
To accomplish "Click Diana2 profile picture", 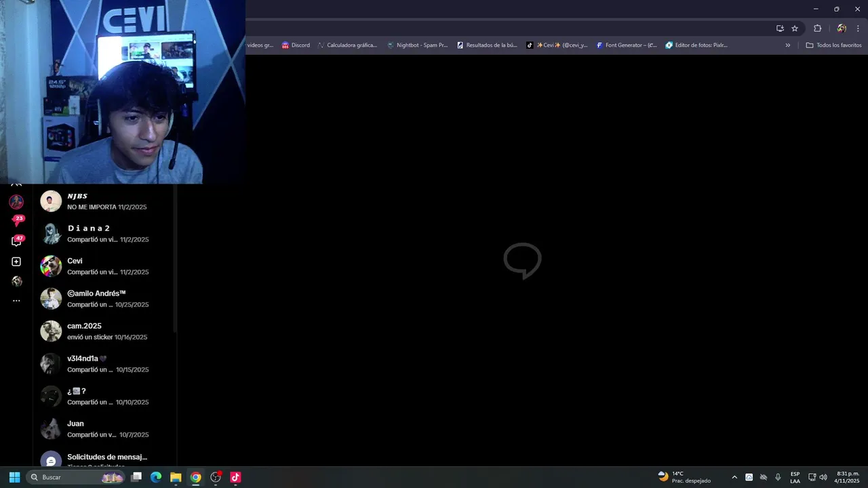I will point(51,234).
